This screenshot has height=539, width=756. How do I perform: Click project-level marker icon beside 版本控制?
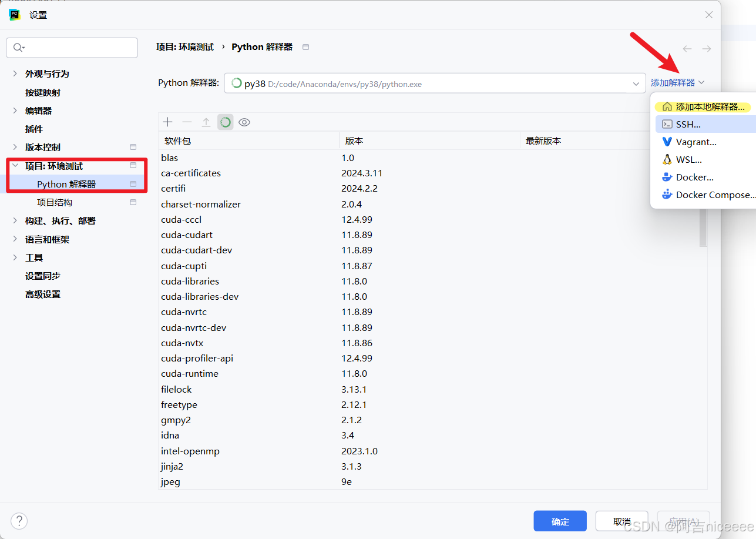point(133,147)
